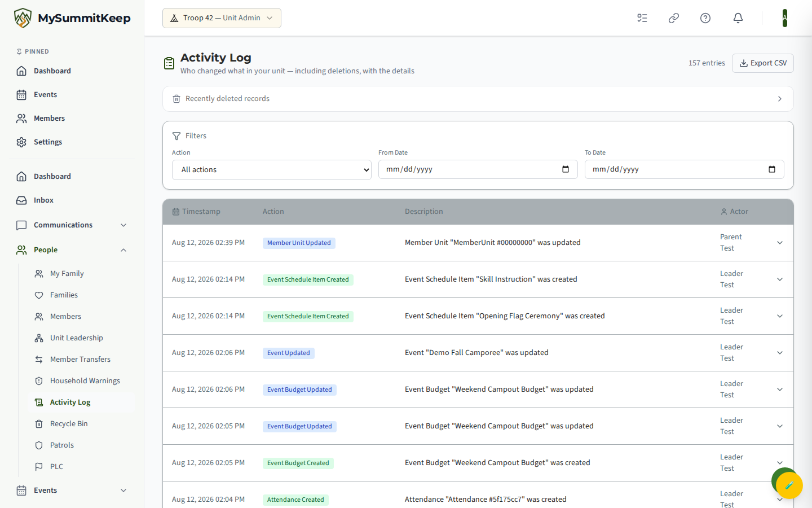Open main Dashboard below pinned section
The width and height of the screenshot is (812, 508).
[72, 177]
